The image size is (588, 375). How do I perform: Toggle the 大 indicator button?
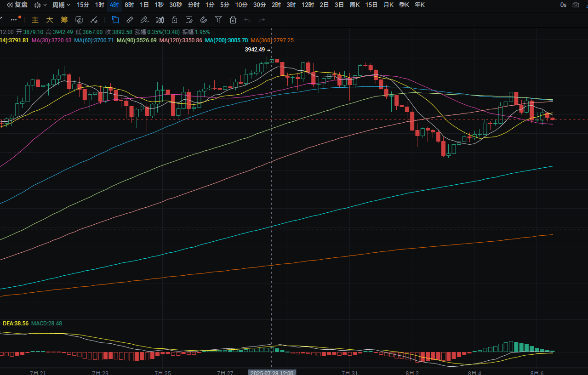tap(50, 20)
